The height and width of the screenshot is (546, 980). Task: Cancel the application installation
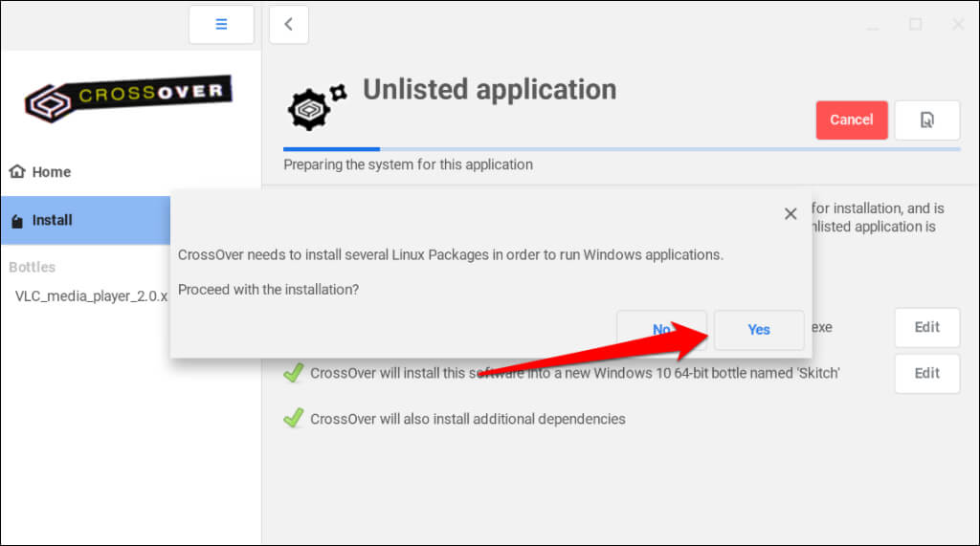click(x=851, y=120)
